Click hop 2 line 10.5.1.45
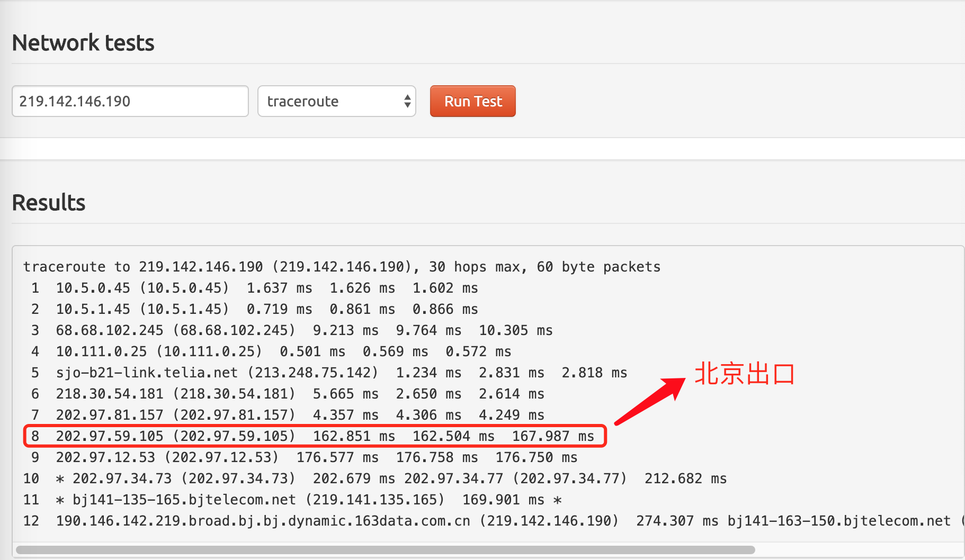The width and height of the screenshot is (965, 560). [255, 309]
